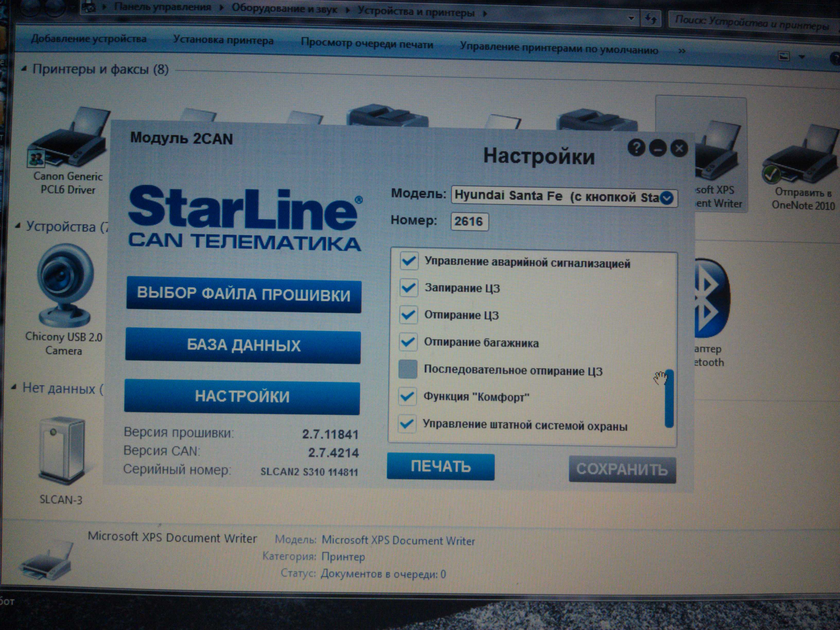Screen dimensions: 840x630
Task: Expand the toolbar overflow chevron
Action: click(x=682, y=51)
